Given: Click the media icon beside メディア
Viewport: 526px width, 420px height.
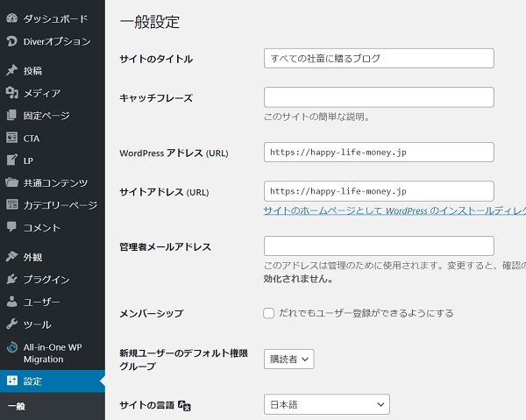Looking at the screenshot, I should (11, 93).
